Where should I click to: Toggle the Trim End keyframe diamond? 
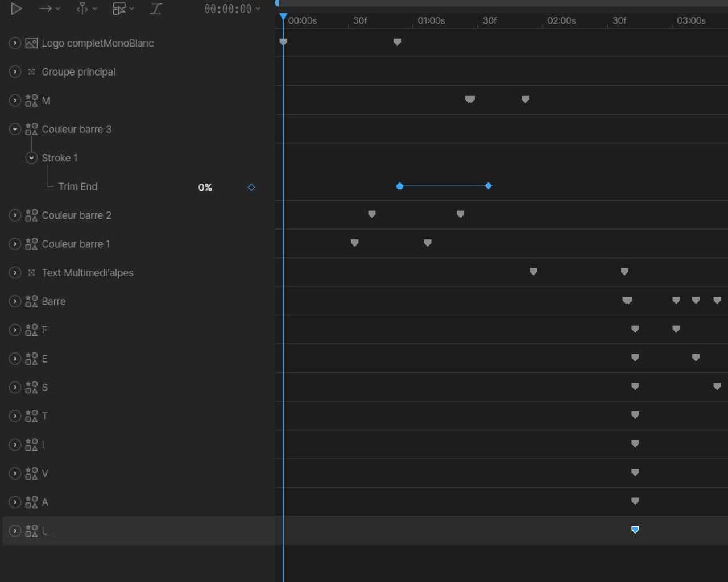(251, 187)
